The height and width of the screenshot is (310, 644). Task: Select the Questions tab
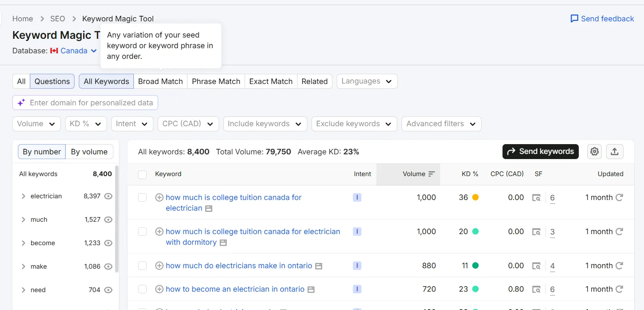(52, 81)
